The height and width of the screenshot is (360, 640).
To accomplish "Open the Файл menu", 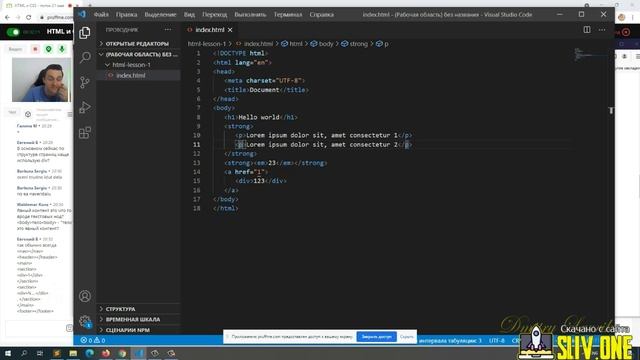I will [101, 14].
